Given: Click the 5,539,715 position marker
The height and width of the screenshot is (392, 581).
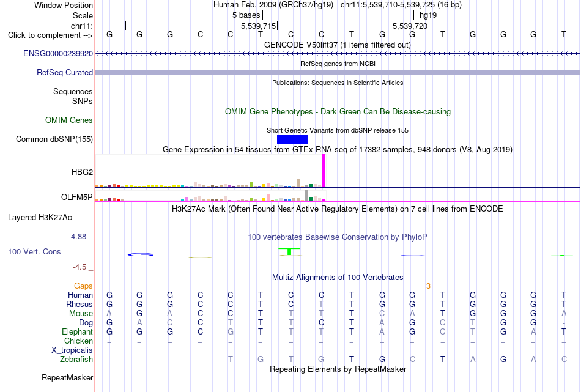Looking at the screenshot, I should pos(259,26).
